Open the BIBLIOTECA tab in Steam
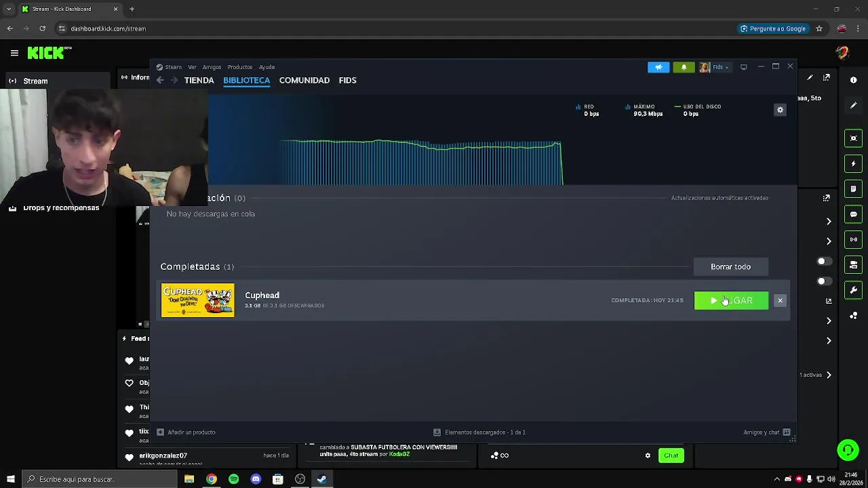 pyautogui.click(x=246, y=80)
